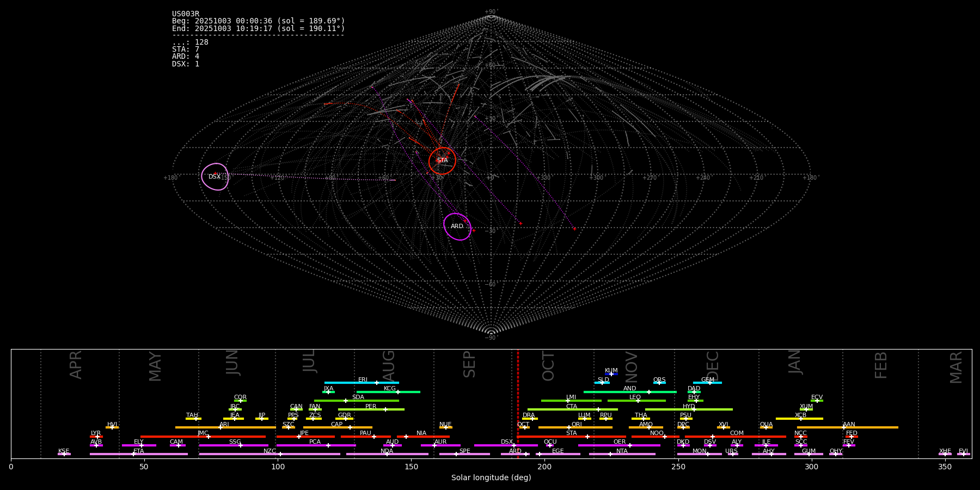
Task: Click the LEO shower label
Action: pyautogui.click(x=635, y=397)
